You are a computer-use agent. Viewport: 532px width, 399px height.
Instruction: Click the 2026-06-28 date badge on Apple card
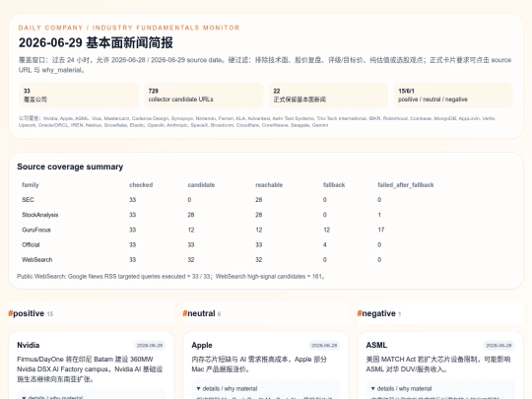click(x=324, y=346)
